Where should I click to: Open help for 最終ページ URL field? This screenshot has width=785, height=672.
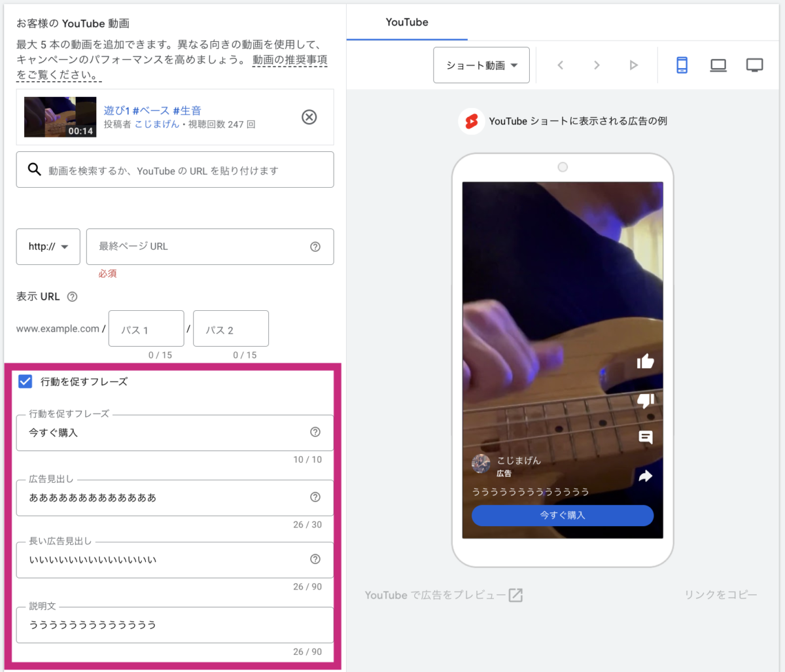[x=315, y=247]
